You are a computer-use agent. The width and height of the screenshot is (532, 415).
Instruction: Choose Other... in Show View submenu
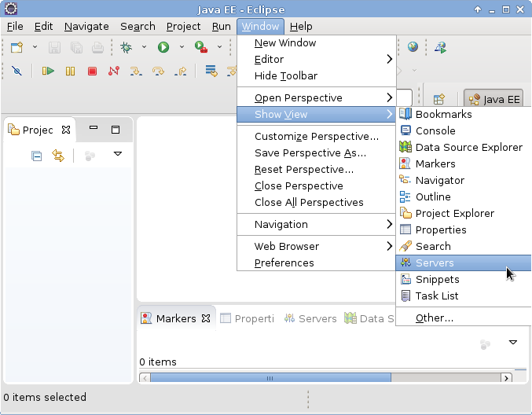464,318
